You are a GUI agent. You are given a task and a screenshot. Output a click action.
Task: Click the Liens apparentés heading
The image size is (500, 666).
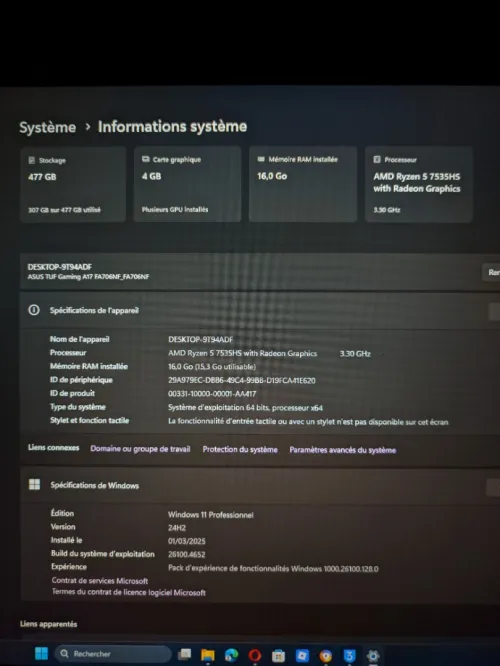tap(48, 624)
